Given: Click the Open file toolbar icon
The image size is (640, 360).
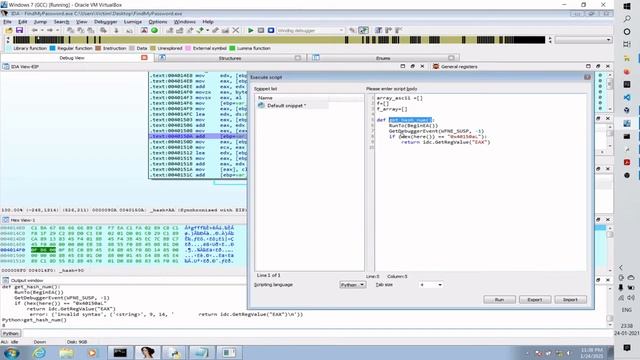Looking at the screenshot, I should coord(9,31).
